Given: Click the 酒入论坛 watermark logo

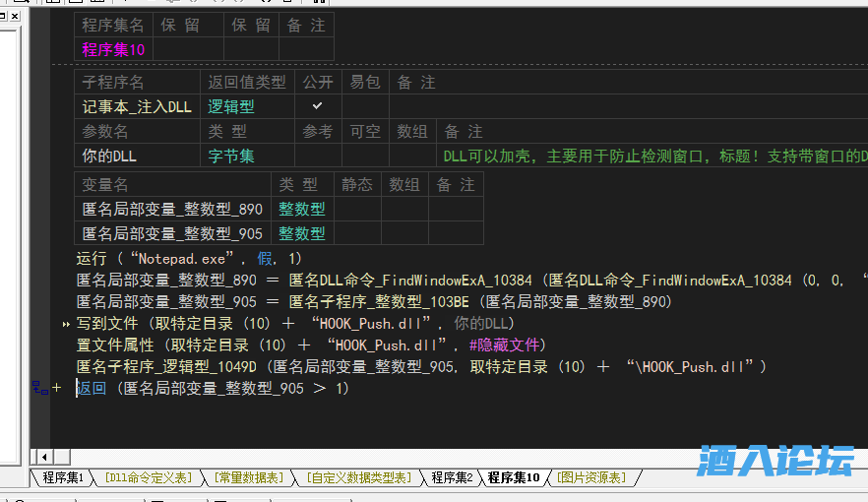Looking at the screenshot, I should (775, 461).
